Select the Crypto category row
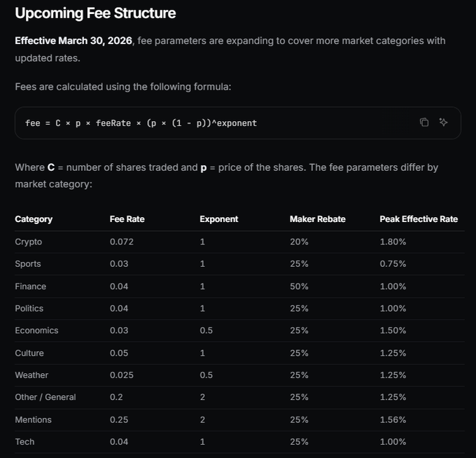The image size is (476, 458). (x=29, y=242)
